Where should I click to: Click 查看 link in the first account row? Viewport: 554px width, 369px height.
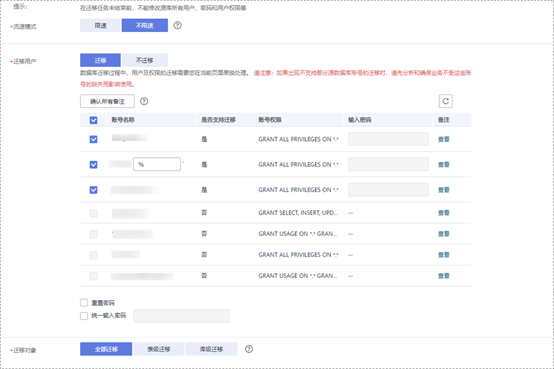coord(444,139)
